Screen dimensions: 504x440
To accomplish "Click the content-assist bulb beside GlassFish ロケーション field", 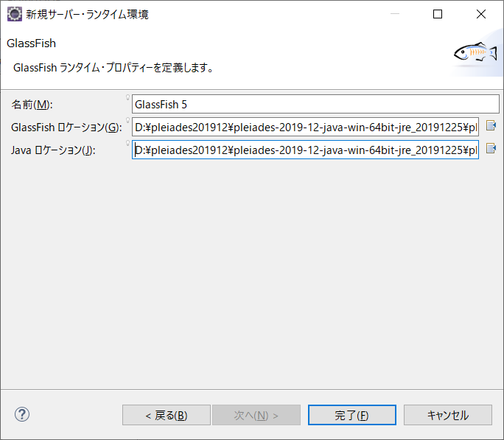I will coord(127,120).
